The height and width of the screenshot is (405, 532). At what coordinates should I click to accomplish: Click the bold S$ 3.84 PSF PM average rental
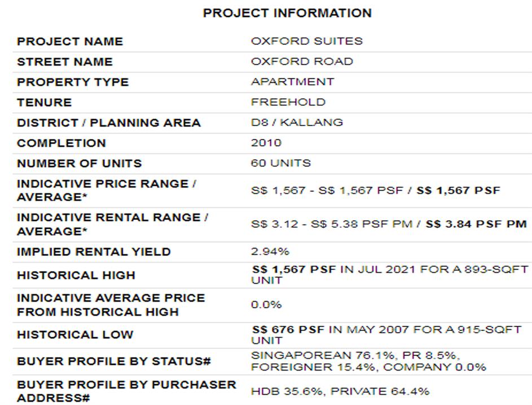pyautogui.click(x=476, y=224)
